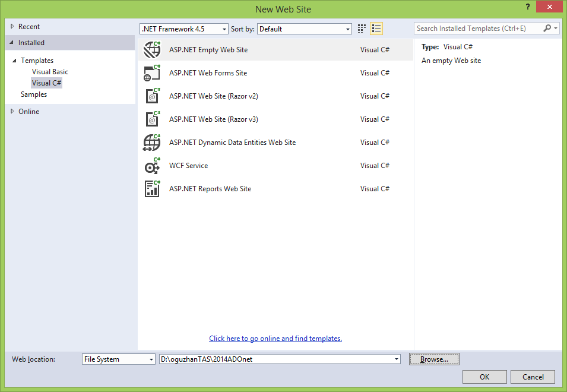Select ASP.NET Web Site (Razor v2) template
Image resolution: width=567 pixels, height=392 pixels.
pos(275,96)
